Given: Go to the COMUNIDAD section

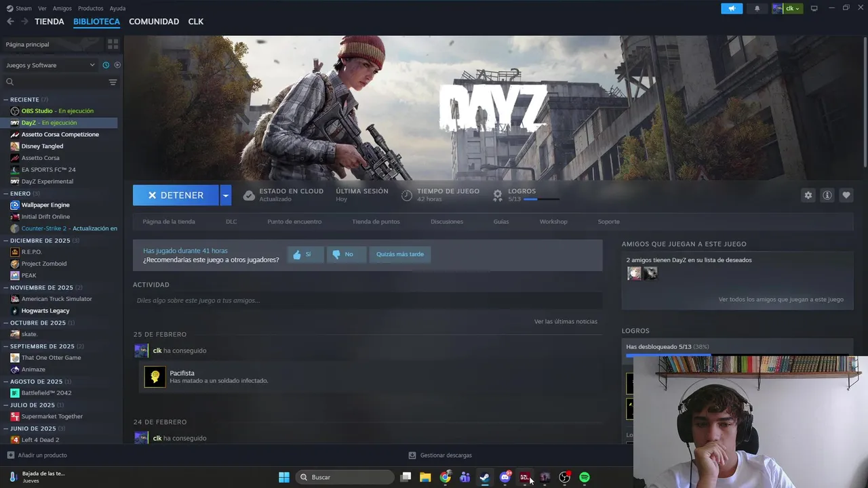Looking at the screenshot, I should point(154,22).
